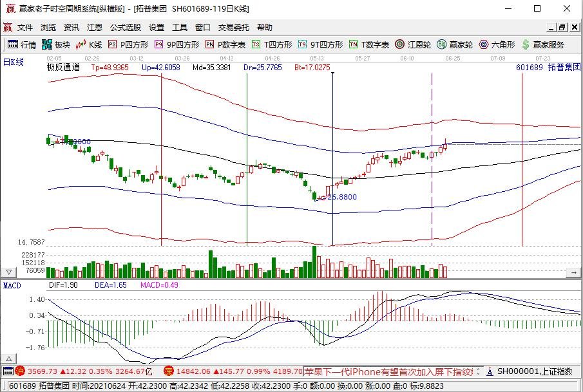Launch the 赢家轮 tool
583x392 pixels.
455,44
